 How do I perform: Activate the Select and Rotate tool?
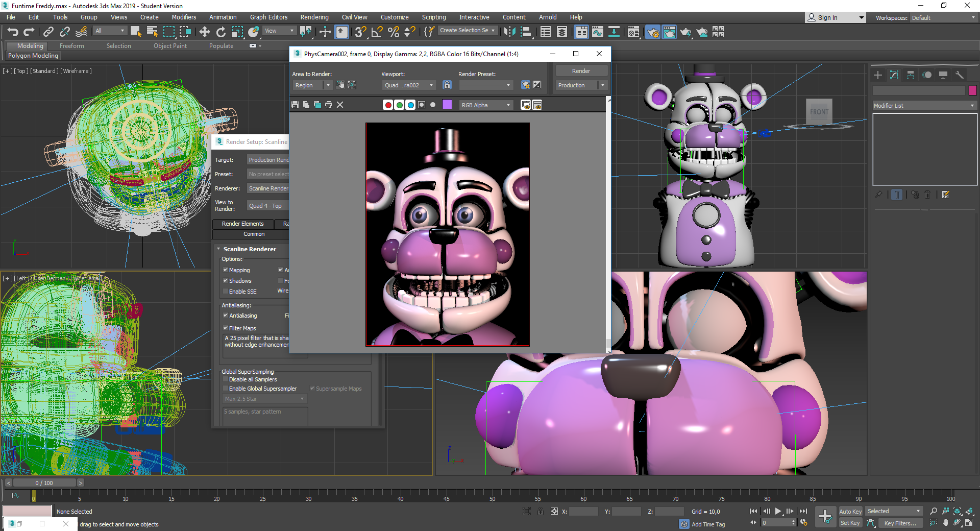tap(221, 32)
